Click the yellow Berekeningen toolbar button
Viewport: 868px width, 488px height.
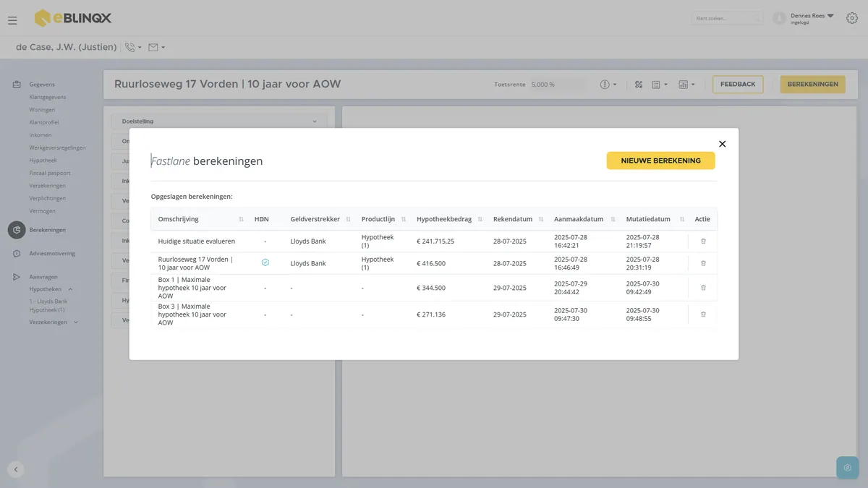click(812, 85)
